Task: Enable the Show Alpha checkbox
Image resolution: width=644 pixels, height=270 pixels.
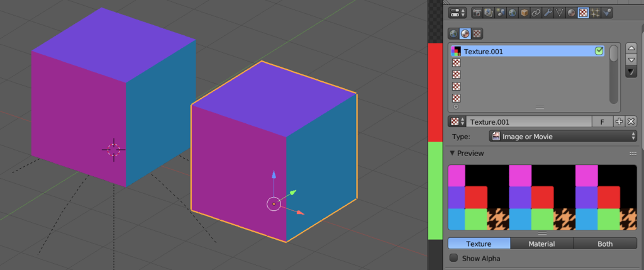Action: (x=454, y=258)
